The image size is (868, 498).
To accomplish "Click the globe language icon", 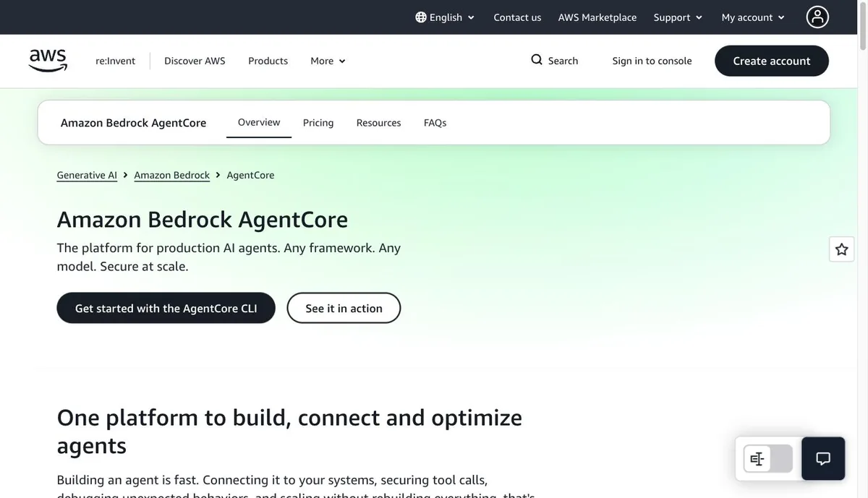I will (421, 17).
